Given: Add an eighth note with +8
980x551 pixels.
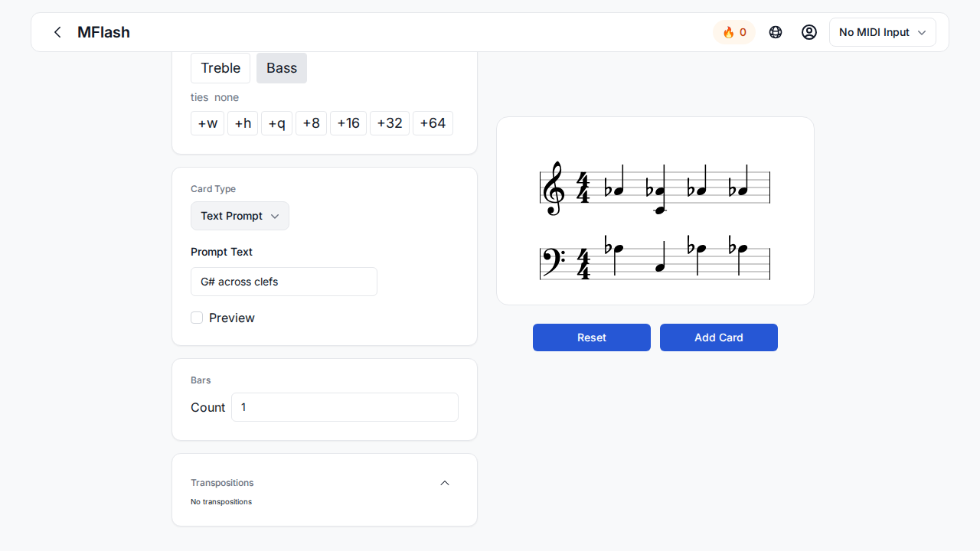Looking at the screenshot, I should pos(311,123).
